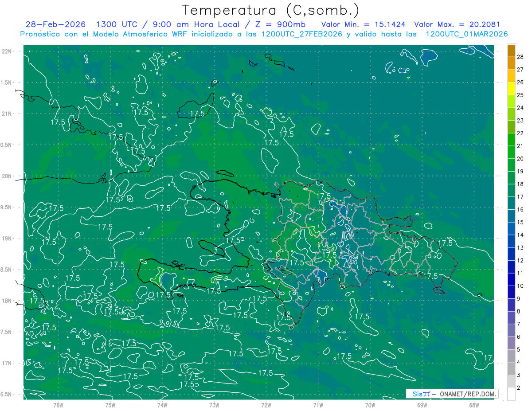Pick the purple swatch between 6 and 7
This screenshot has height=411, width=532.
pyautogui.click(x=511, y=330)
